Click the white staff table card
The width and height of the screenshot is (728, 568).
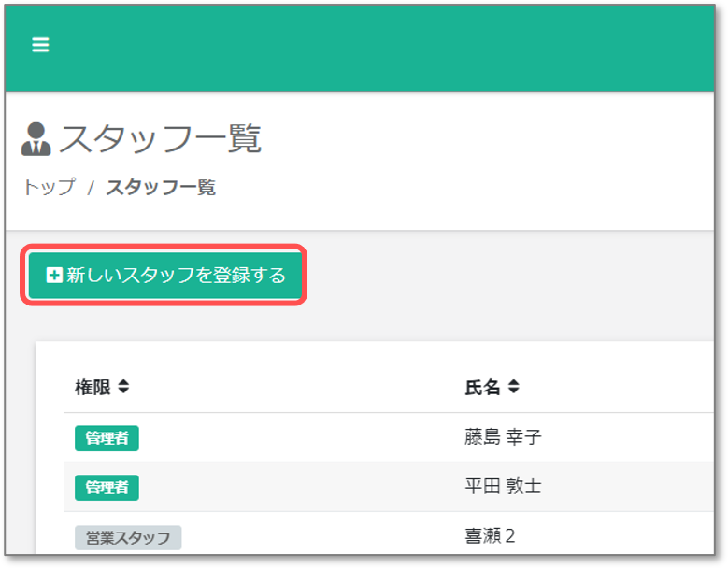click(375, 447)
